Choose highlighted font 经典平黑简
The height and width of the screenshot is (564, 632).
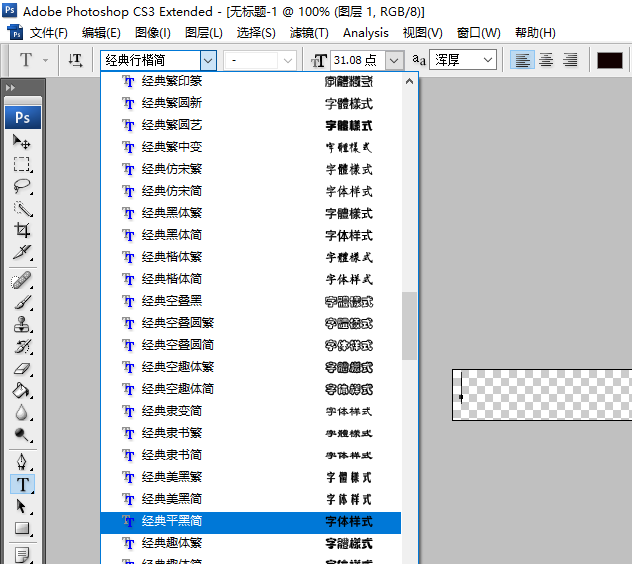251,523
